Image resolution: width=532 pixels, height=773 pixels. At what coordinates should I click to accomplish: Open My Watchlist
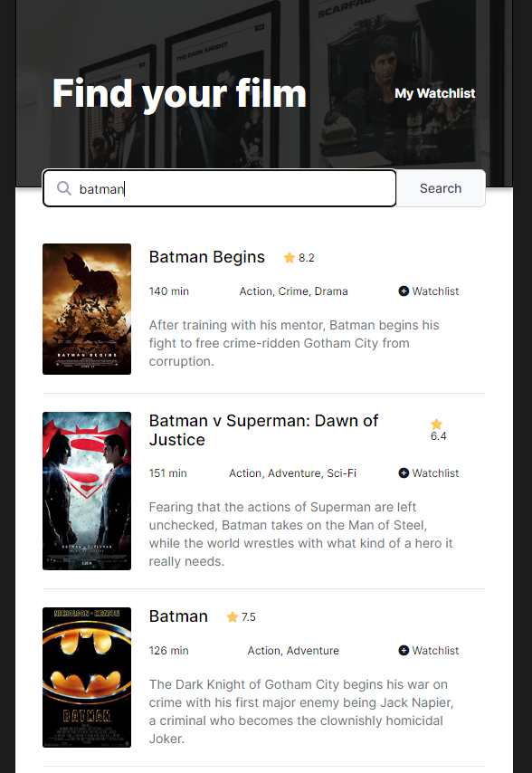tap(434, 93)
